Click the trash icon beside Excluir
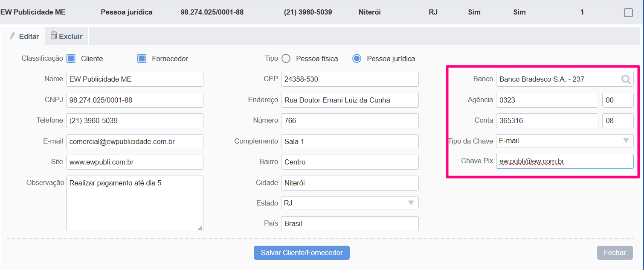 click(54, 35)
